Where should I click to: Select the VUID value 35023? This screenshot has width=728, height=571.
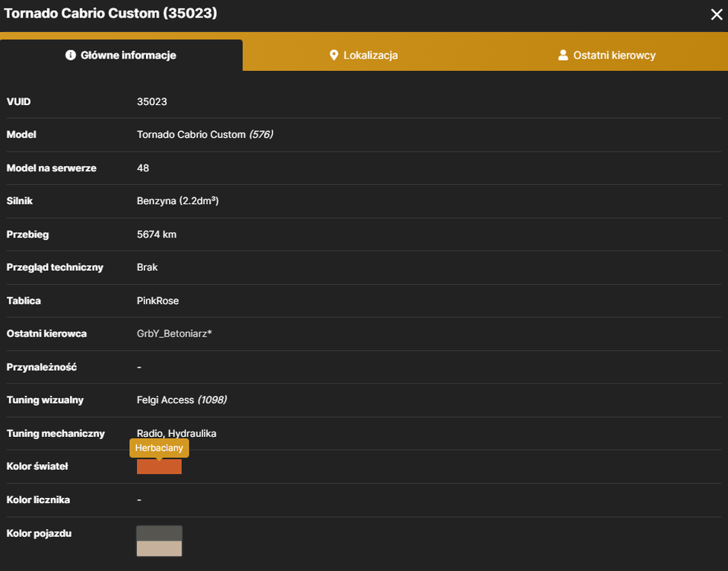(152, 102)
